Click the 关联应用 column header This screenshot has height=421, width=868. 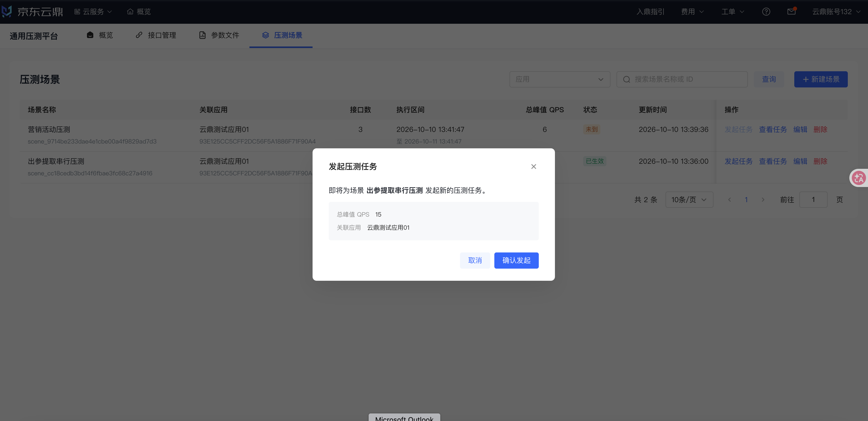(x=213, y=110)
